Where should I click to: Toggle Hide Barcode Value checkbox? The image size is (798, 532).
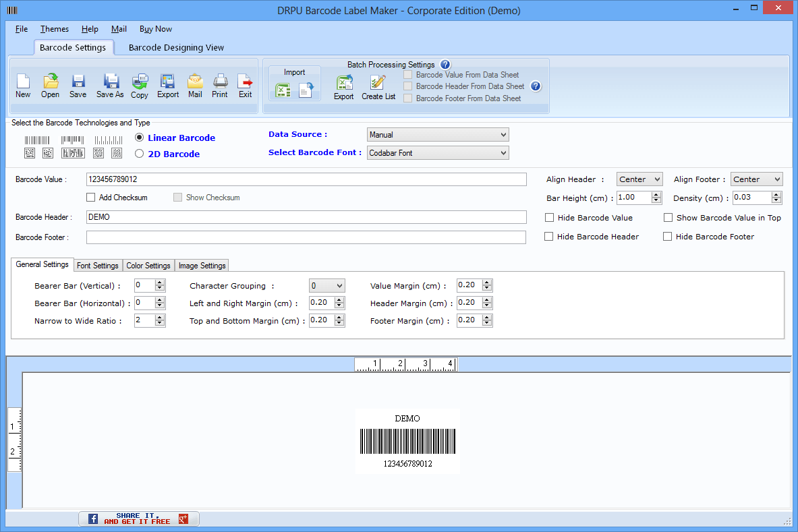point(550,218)
